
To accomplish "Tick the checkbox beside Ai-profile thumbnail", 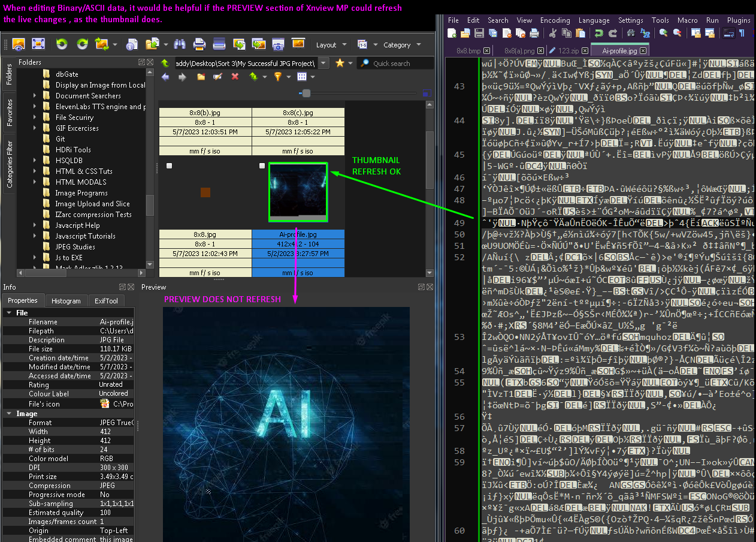I will 262,166.
